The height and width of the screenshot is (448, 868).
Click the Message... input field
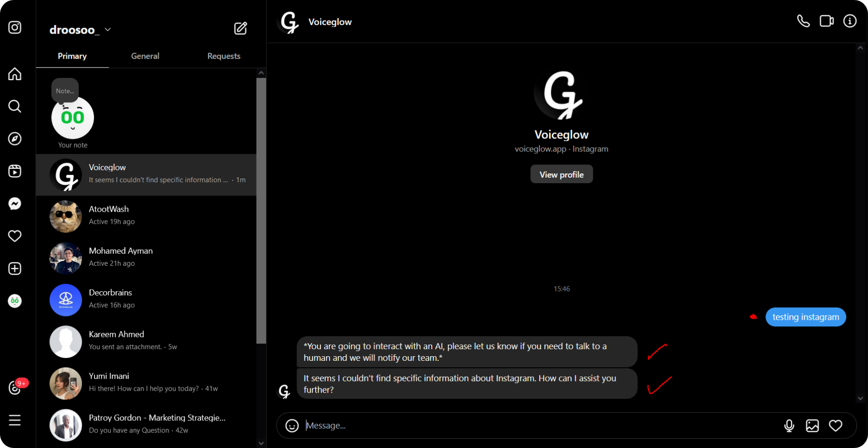click(540, 426)
